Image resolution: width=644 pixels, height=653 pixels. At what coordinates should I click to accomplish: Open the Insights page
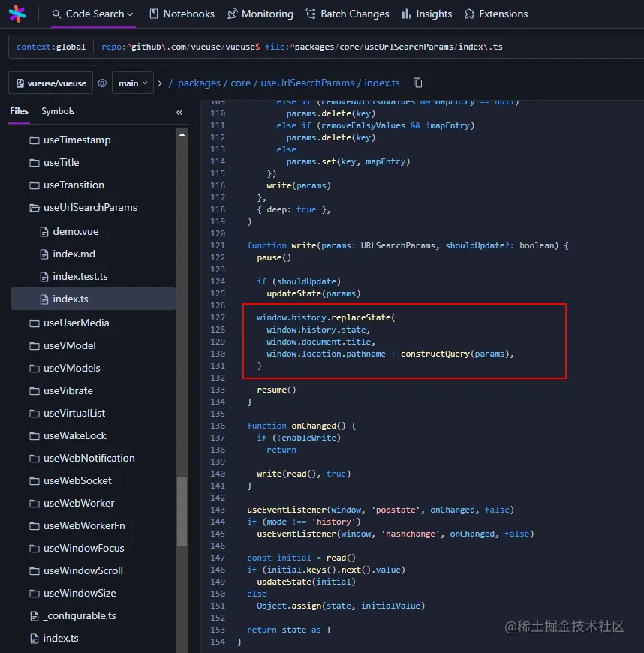point(426,14)
